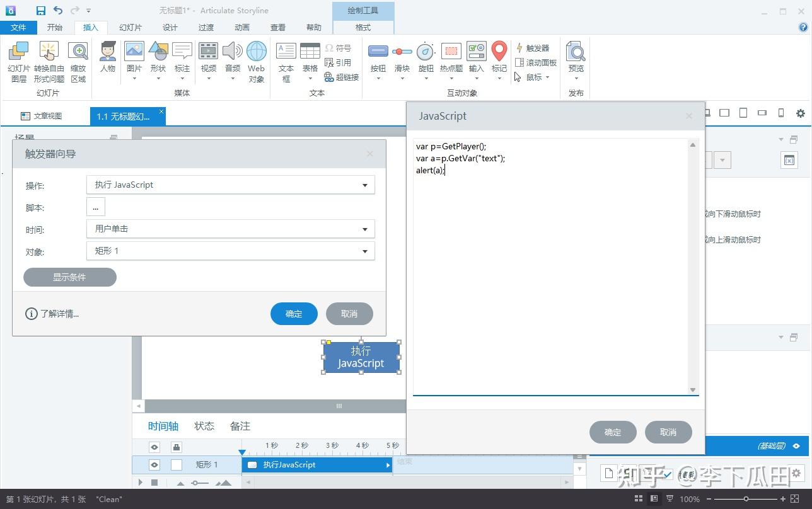Switch to the 设计 ribbon tab
The height and width of the screenshot is (509, 812).
point(170,27)
